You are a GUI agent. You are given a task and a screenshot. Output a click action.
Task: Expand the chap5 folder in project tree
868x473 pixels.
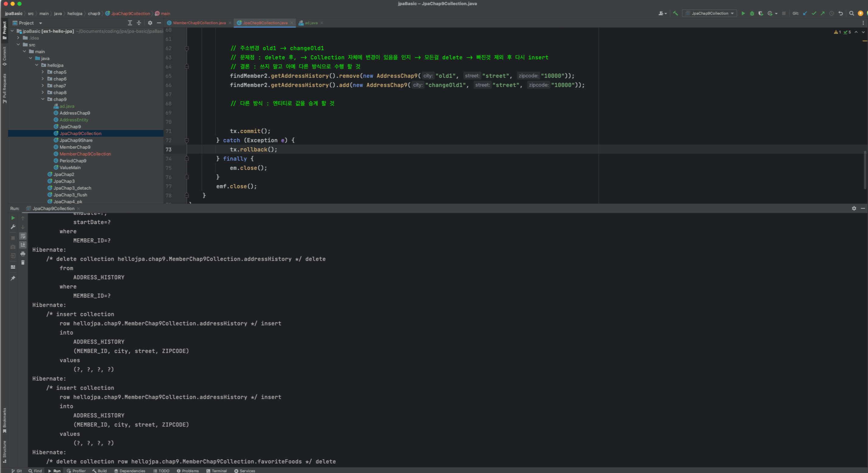pos(43,72)
